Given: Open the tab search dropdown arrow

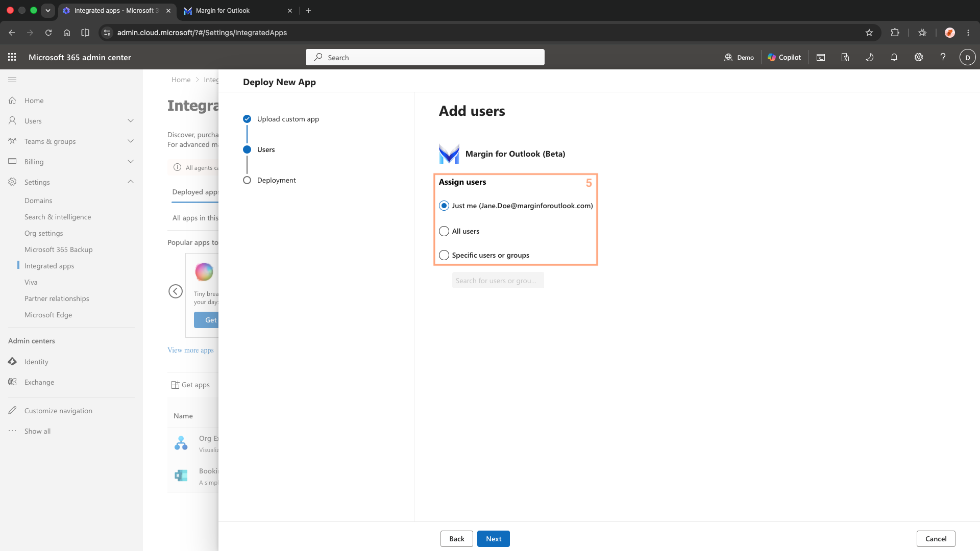Looking at the screenshot, I should point(48,10).
